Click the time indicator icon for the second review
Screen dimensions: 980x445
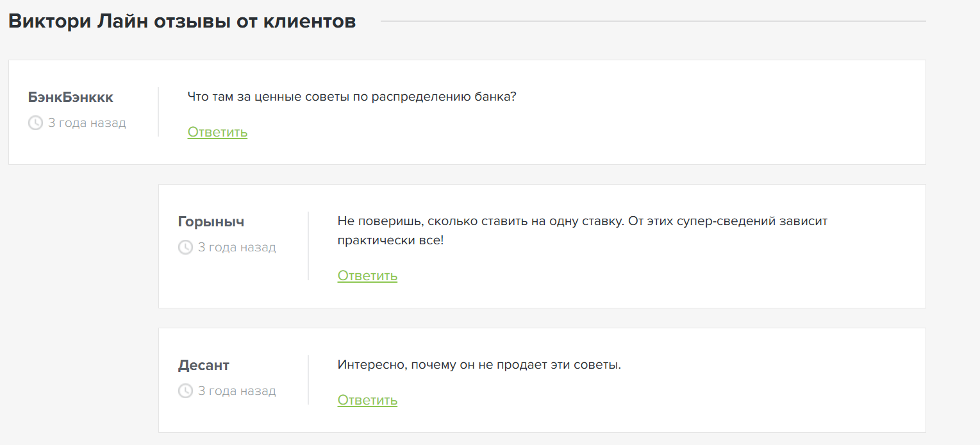(x=185, y=247)
